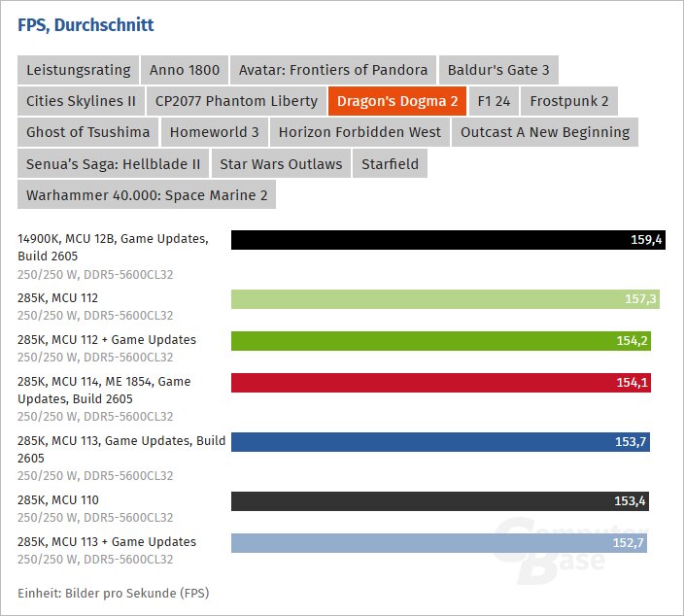
Task: Select '285K, MCU 114, ME 1854' label
Action: 104,391
